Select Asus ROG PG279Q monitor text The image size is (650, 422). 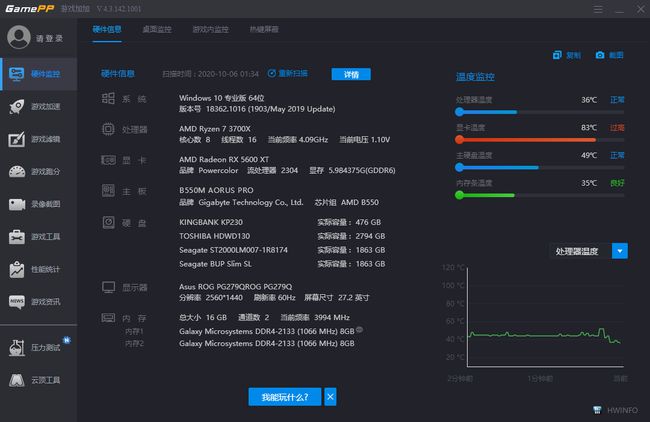235,286
